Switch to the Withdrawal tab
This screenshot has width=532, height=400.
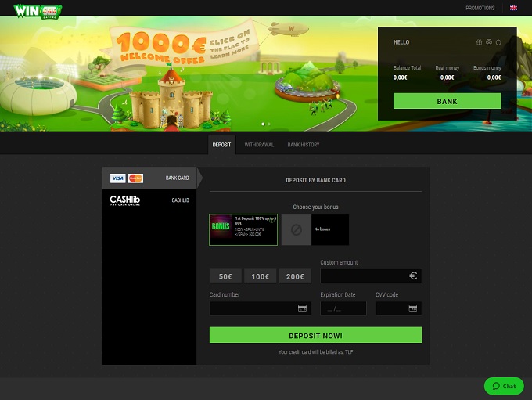coord(259,145)
